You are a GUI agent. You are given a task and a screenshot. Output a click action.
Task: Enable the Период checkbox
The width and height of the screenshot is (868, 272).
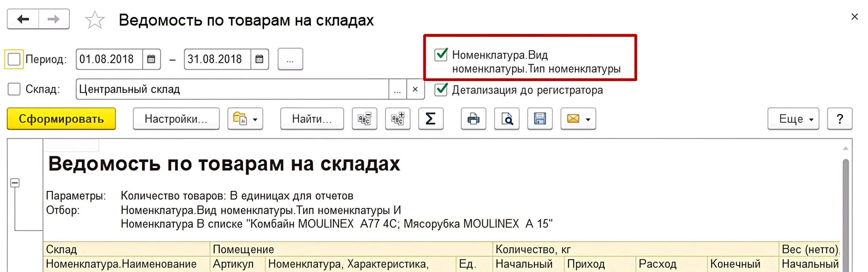click(x=14, y=59)
